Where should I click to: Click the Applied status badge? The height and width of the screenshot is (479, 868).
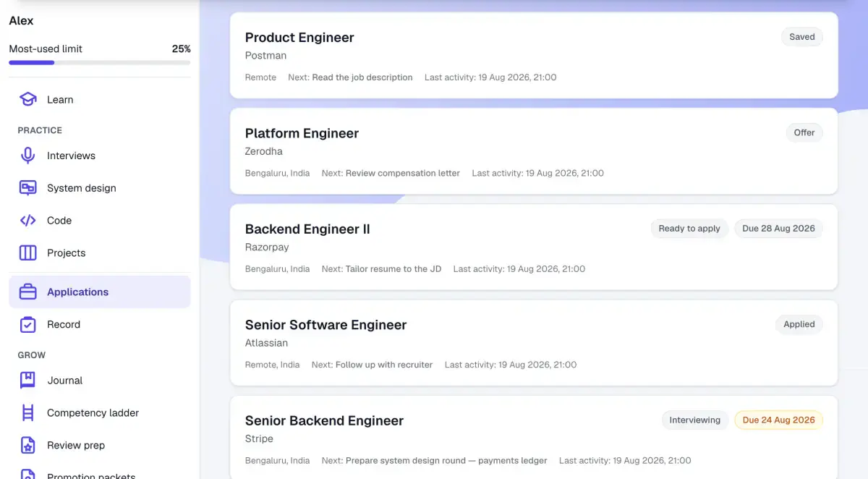pos(799,324)
